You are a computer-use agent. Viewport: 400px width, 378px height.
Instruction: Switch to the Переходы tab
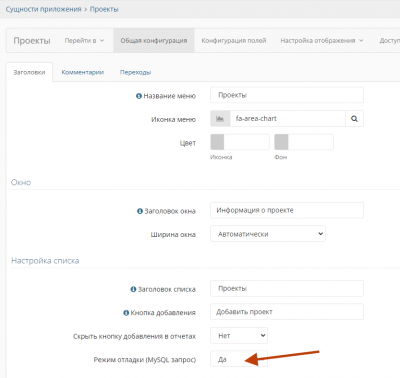tap(135, 72)
